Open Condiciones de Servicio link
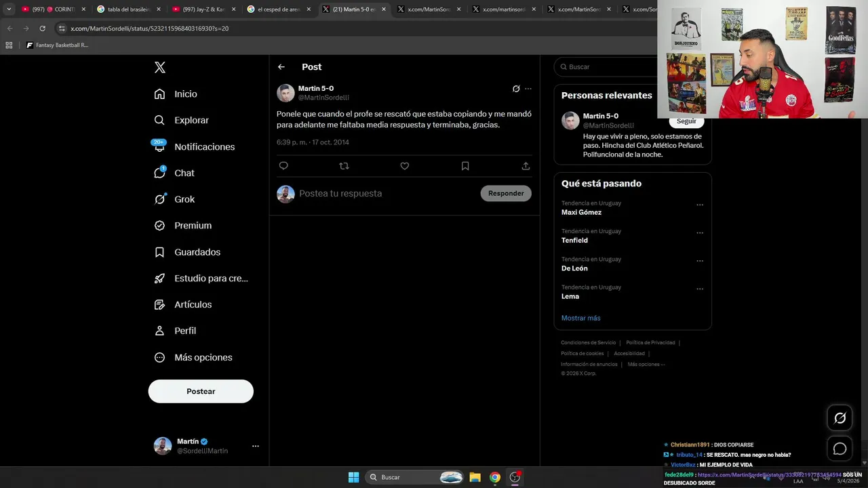Image resolution: width=868 pixels, height=488 pixels. (588, 343)
